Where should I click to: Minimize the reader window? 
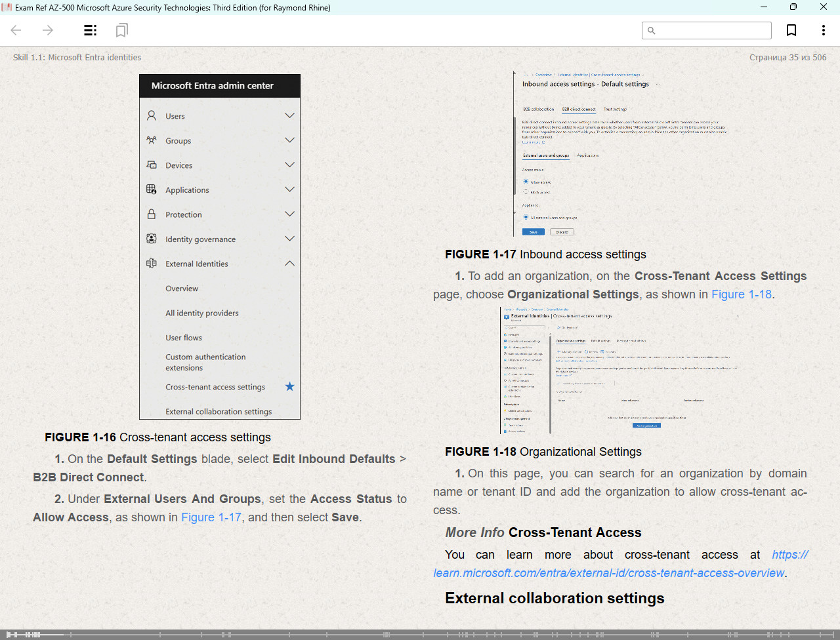(x=764, y=7)
